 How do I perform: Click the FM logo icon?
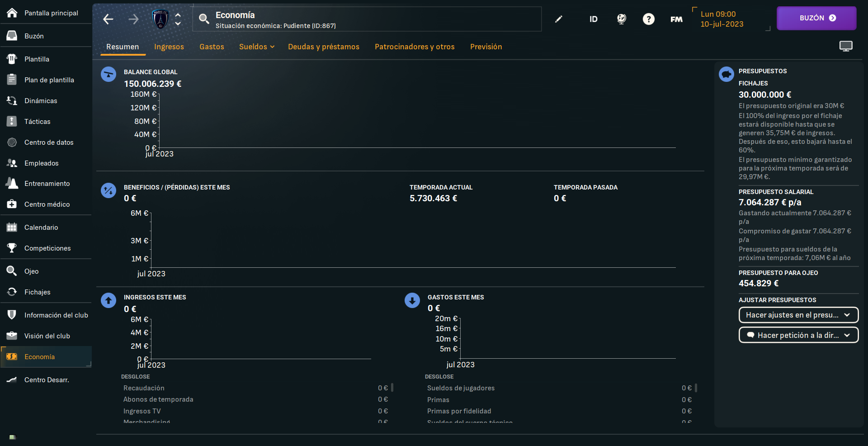(676, 19)
